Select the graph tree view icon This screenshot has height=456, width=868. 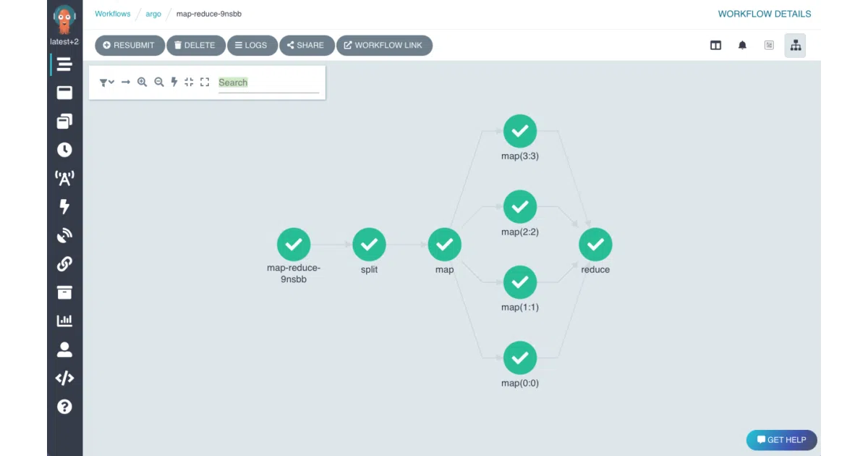tap(796, 45)
